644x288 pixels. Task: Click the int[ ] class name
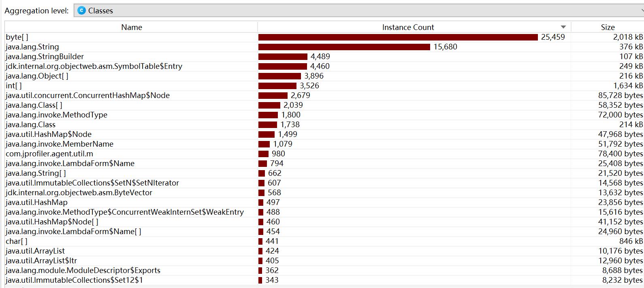pyautogui.click(x=14, y=85)
